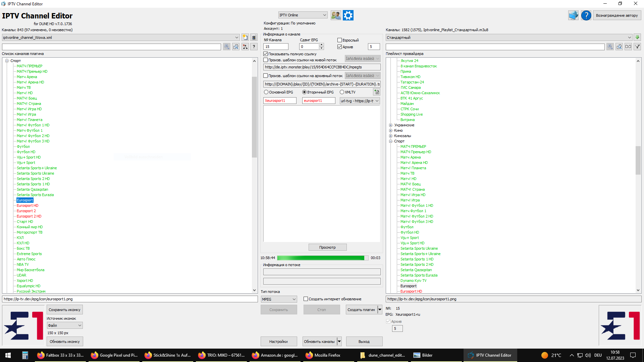Viewport: 644px width, 362px height.
Task: Click left Eurosport channel logo thumbnail
Action: (x=23, y=325)
